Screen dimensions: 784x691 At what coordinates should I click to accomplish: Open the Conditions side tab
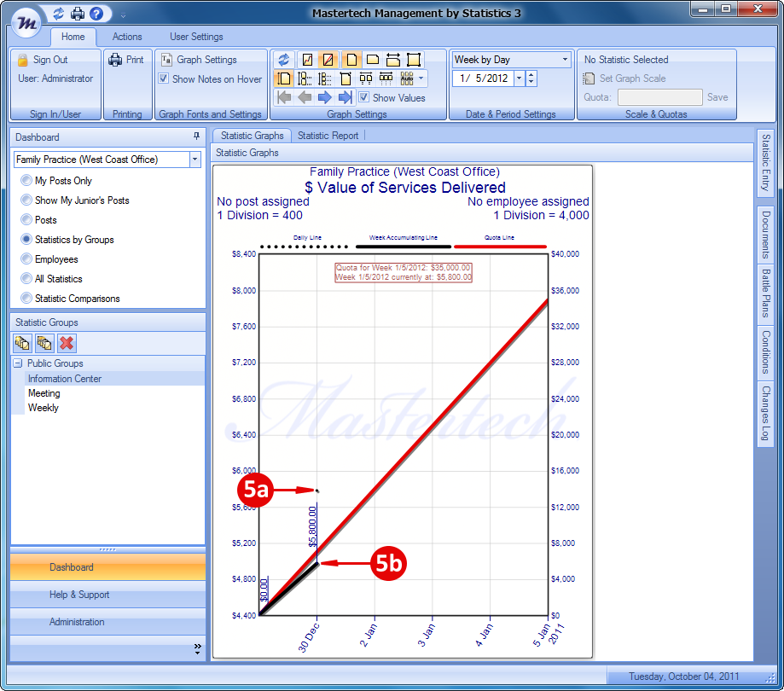pos(765,352)
